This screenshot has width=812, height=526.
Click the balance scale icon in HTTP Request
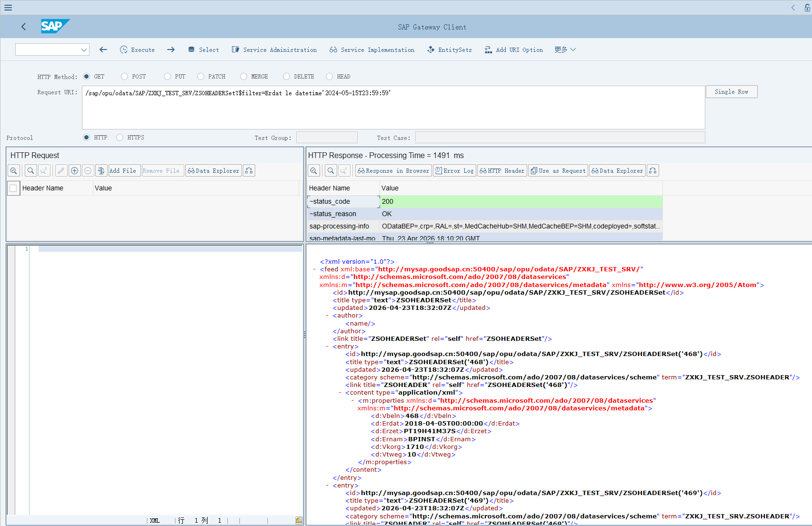101,170
